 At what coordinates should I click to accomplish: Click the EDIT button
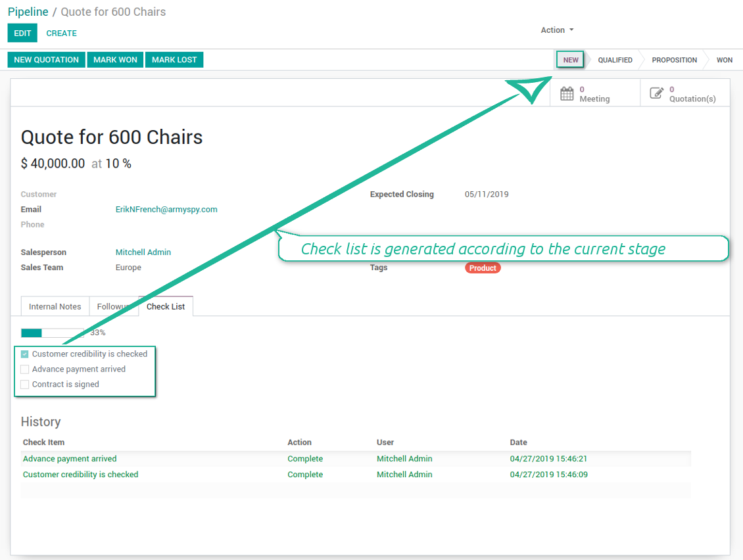click(22, 33)
